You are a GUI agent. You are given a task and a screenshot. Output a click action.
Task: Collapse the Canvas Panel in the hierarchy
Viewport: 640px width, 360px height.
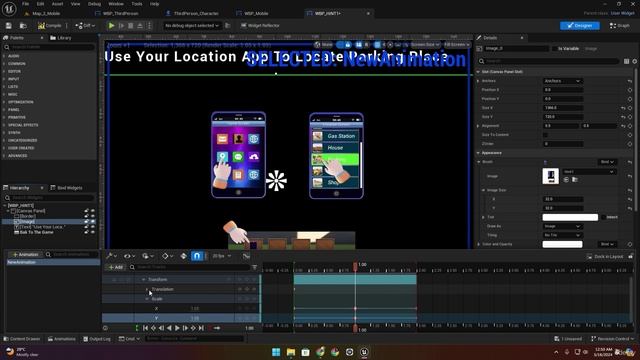pos(9,211)
